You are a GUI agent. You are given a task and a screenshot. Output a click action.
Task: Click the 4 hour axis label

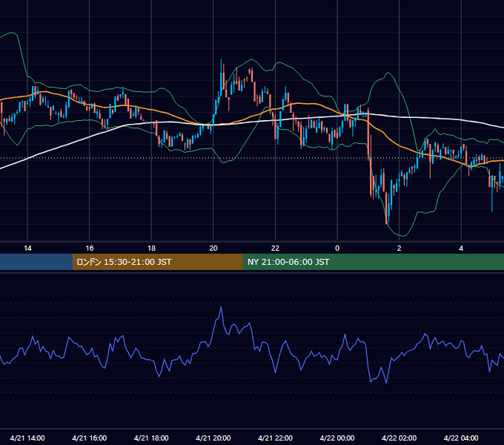click(461, 248)
